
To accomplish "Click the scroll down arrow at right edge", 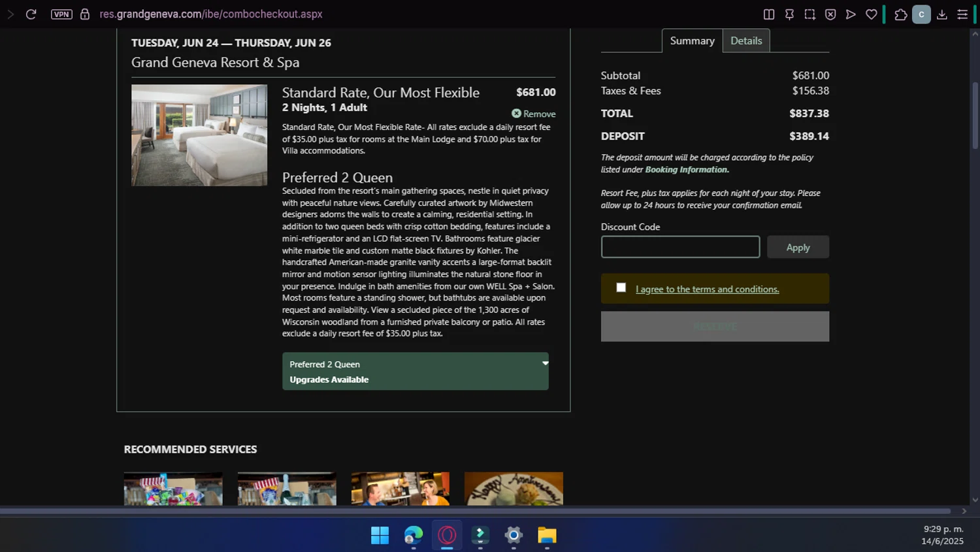I will point(975,500).
